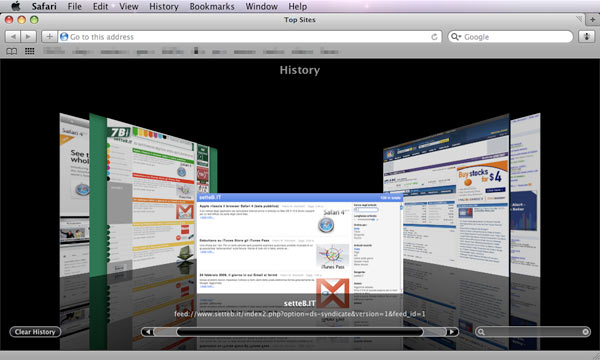Click the Clear History button
The height and width of the screenshot is (360, 600).
point(35,332)
